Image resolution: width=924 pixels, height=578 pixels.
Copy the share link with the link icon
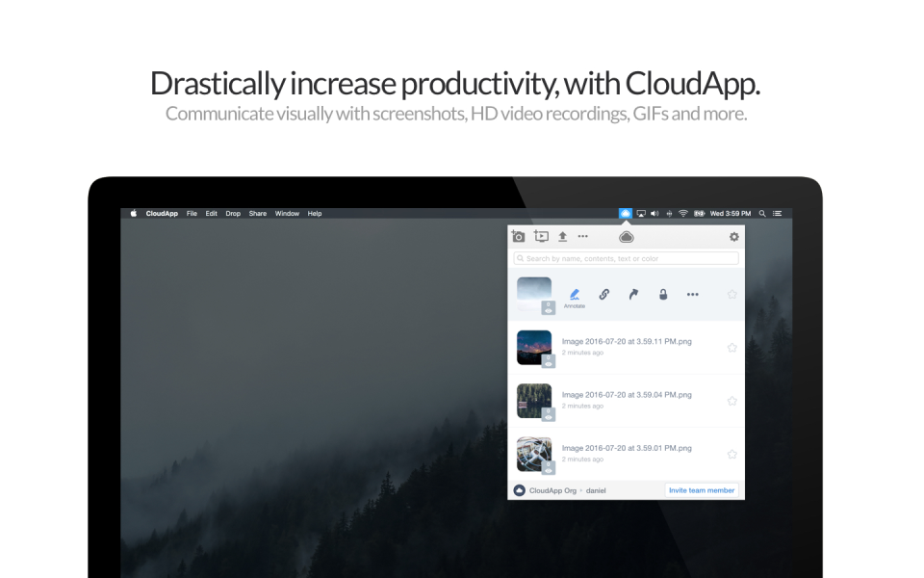[604, 294]
